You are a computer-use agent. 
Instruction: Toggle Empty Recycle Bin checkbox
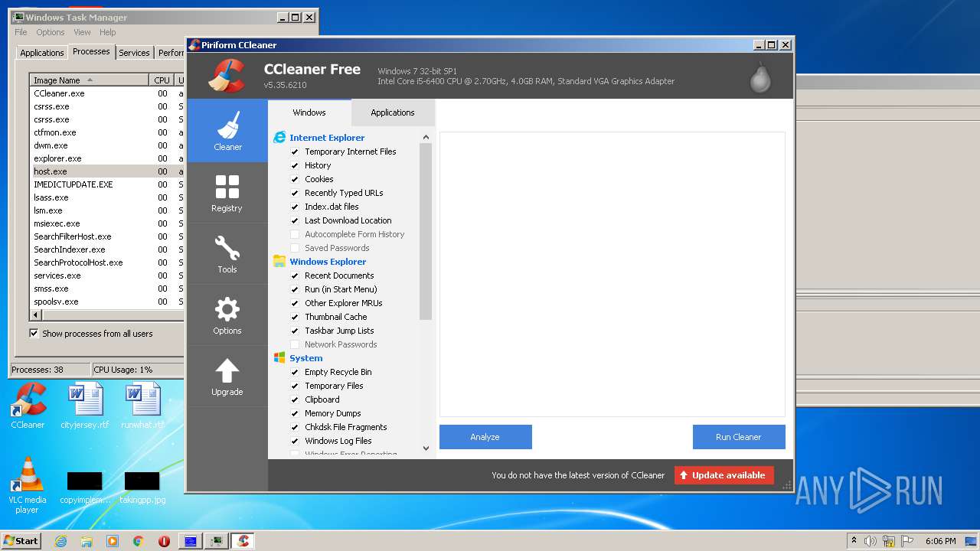pos(295,372)
